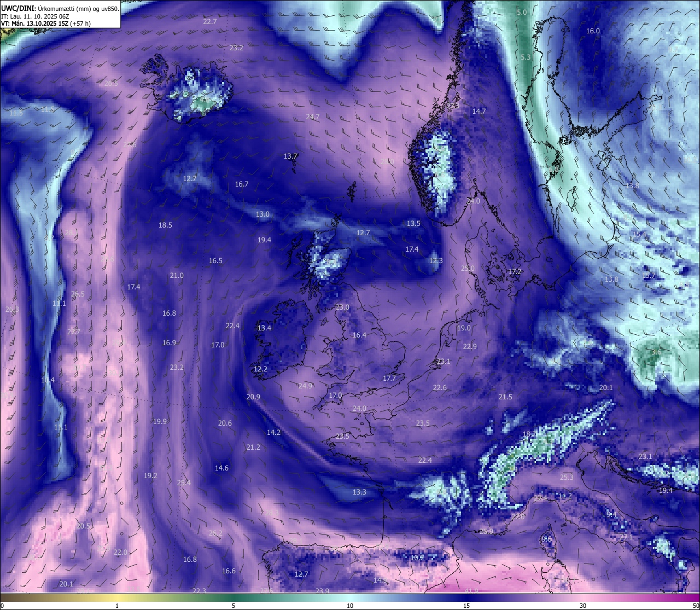Screen dimensions: 700x610
Task: Click the 26.2 value label
Action: 215,533
